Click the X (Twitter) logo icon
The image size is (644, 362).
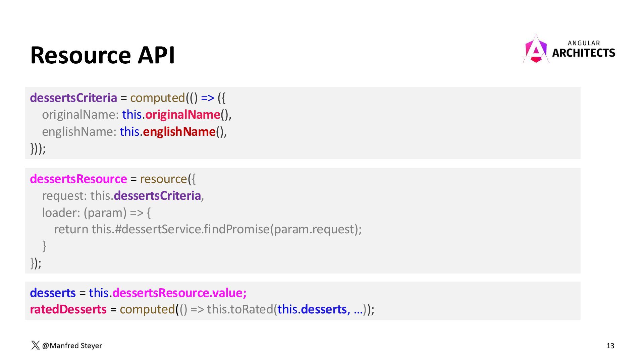[35, 345]
